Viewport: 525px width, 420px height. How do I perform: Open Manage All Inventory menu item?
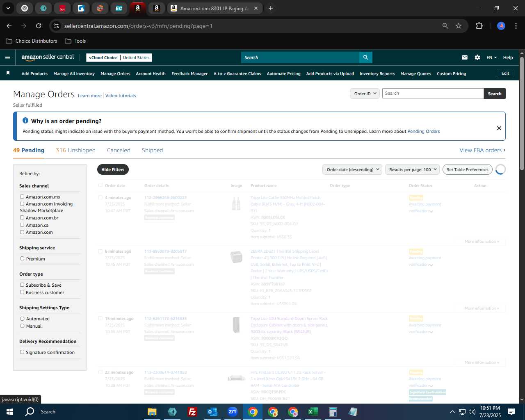(74, 74)
